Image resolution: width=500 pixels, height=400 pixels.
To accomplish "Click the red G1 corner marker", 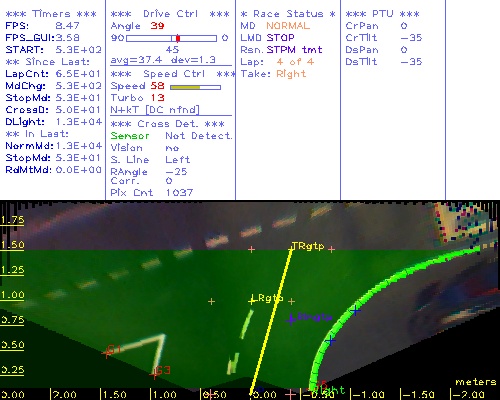I will point(107,353).
